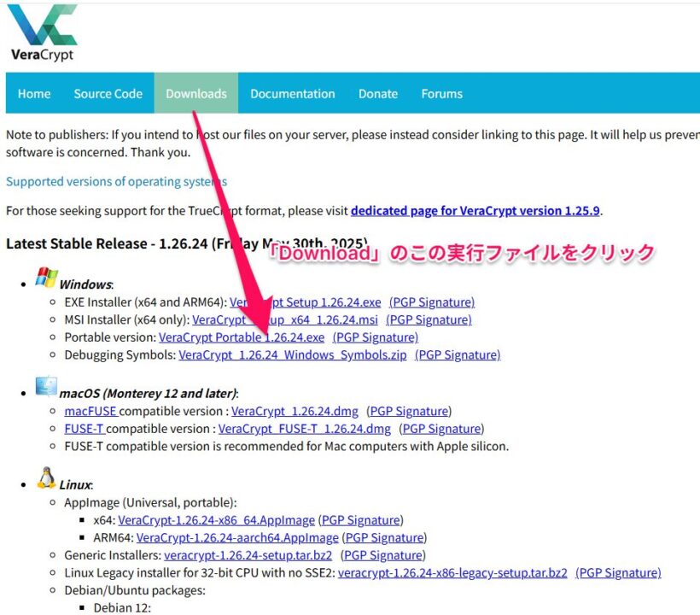The width and height of the screenshot is (700, 615).
Task: Click the 'MSI Installer (x64 only):' label
Action: pyautogui.click(x=127, y=319)
